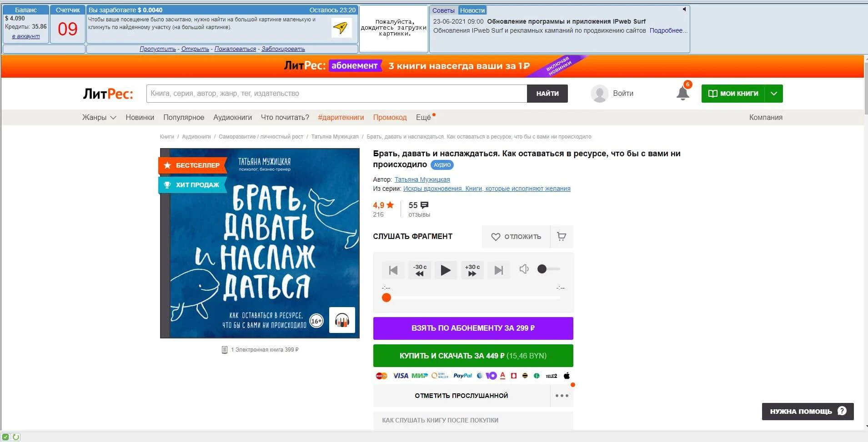Click the green checkmark status icon
Screen dimensions: 868x442
click(5, 437)
